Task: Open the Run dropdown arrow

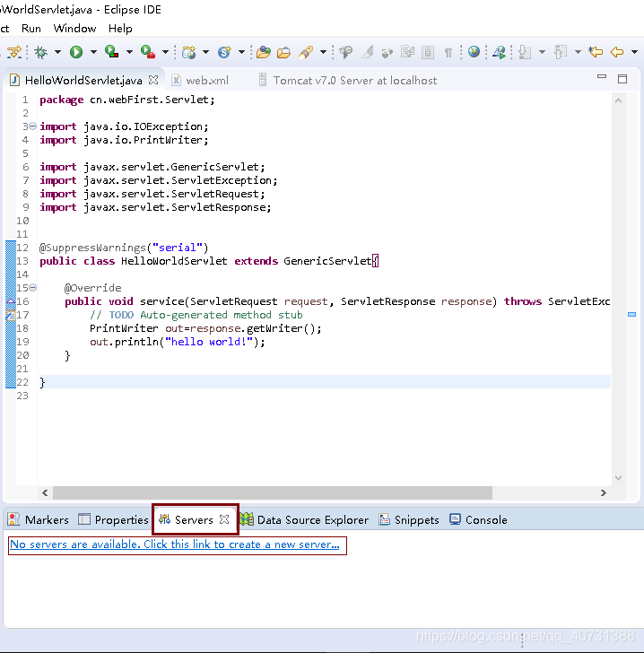Action: coord(93,52)
